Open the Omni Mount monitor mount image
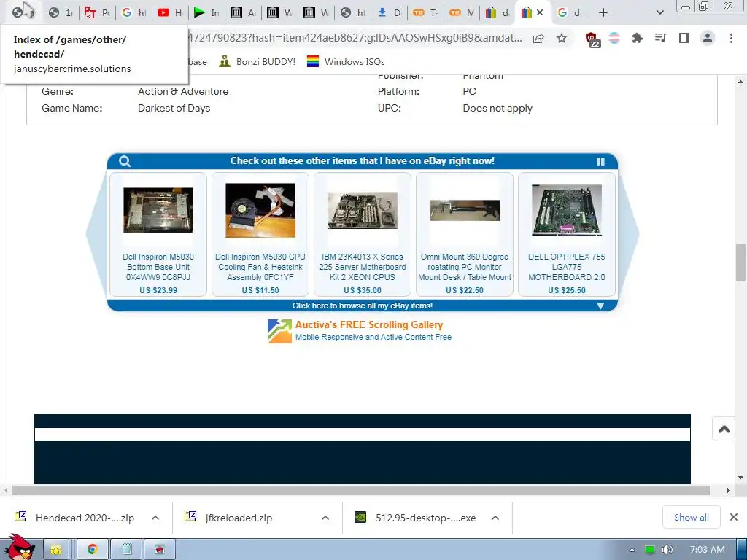 [465, 210]
